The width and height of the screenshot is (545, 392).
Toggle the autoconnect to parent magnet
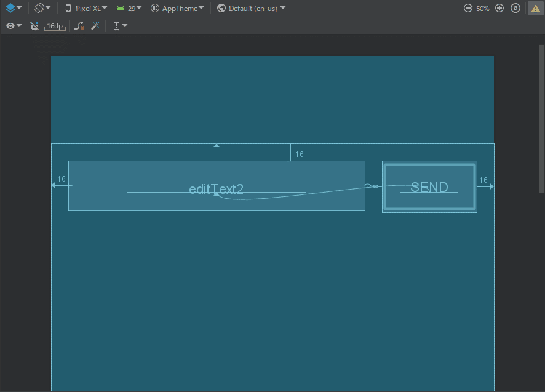[x=34, y=26]
